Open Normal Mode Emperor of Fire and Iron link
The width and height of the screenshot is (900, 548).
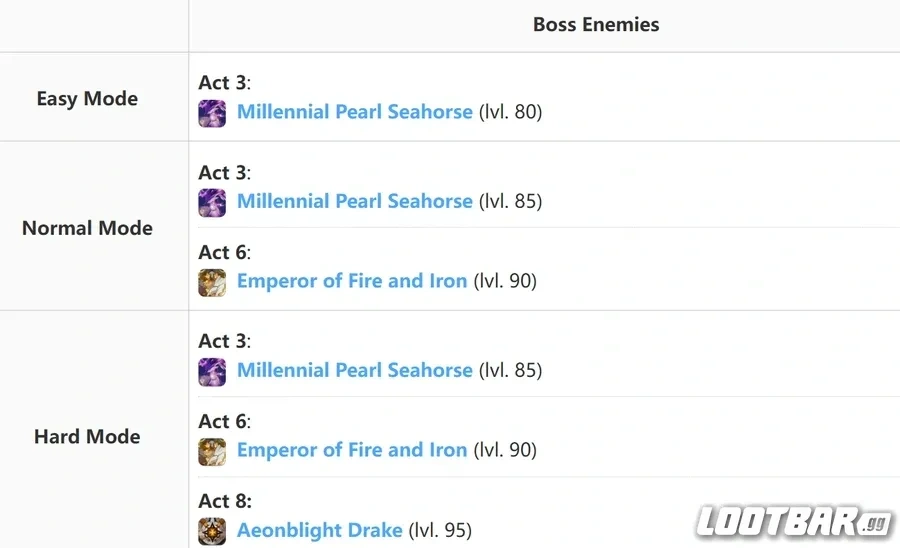click(352, 281)
